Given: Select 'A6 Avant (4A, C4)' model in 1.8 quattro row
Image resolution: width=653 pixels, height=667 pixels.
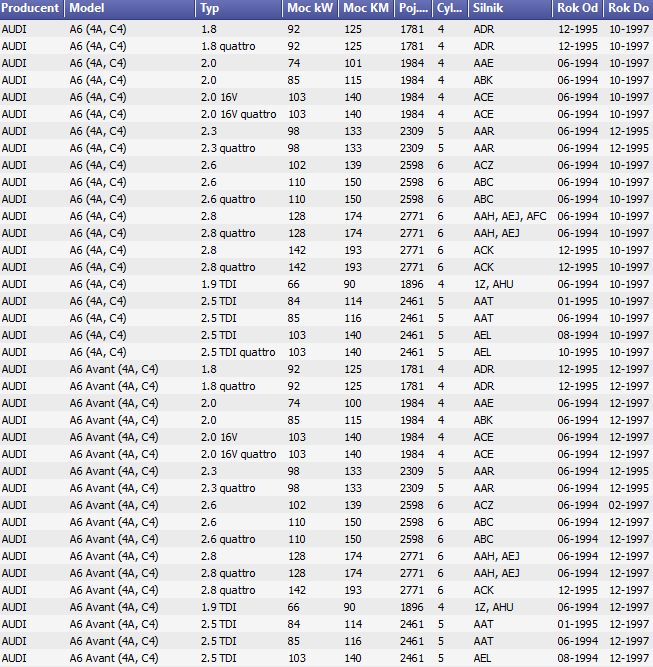Looking at the screenshot, I should click(114, 386).
